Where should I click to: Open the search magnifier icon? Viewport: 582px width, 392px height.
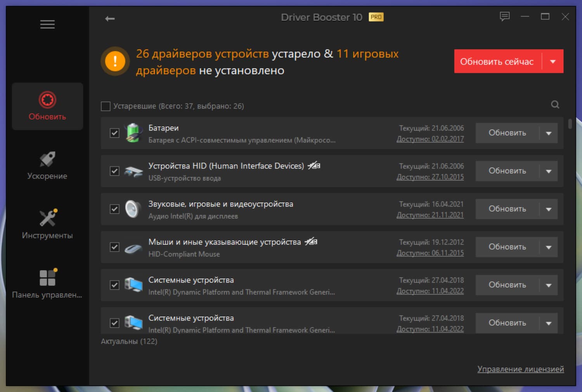555,104
